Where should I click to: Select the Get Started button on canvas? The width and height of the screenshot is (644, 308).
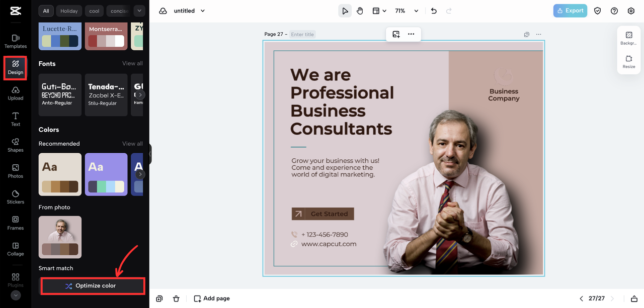(323, 214)
